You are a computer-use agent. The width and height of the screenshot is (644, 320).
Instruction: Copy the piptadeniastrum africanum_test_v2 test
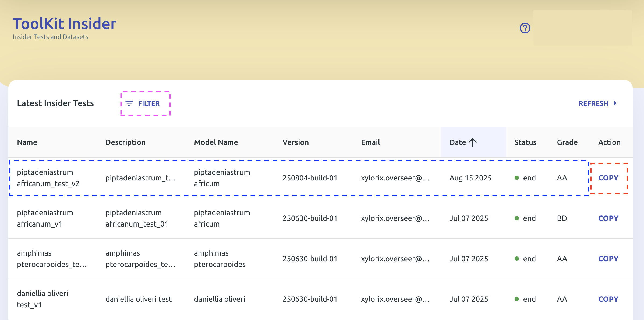pos(608,178)
